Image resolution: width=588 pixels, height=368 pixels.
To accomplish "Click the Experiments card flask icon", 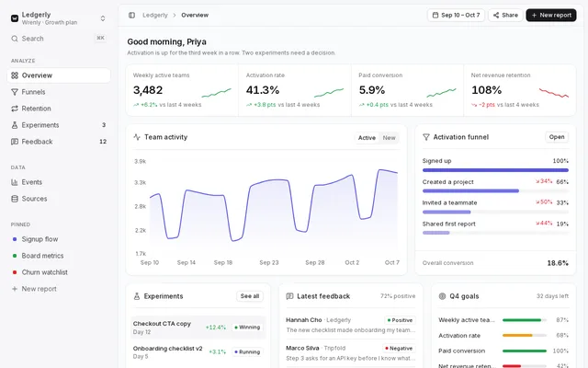I will click(x=137, y=296).
